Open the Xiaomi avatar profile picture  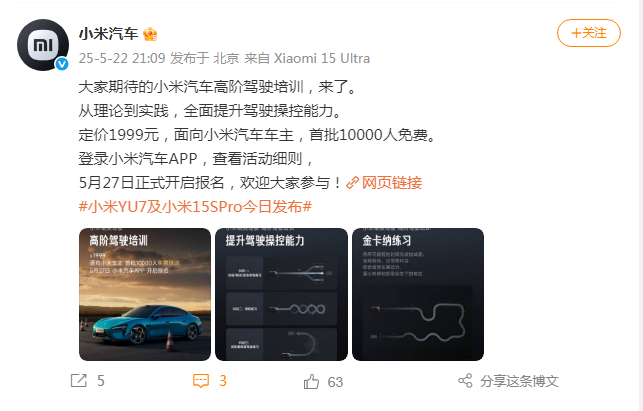[43, 44]
